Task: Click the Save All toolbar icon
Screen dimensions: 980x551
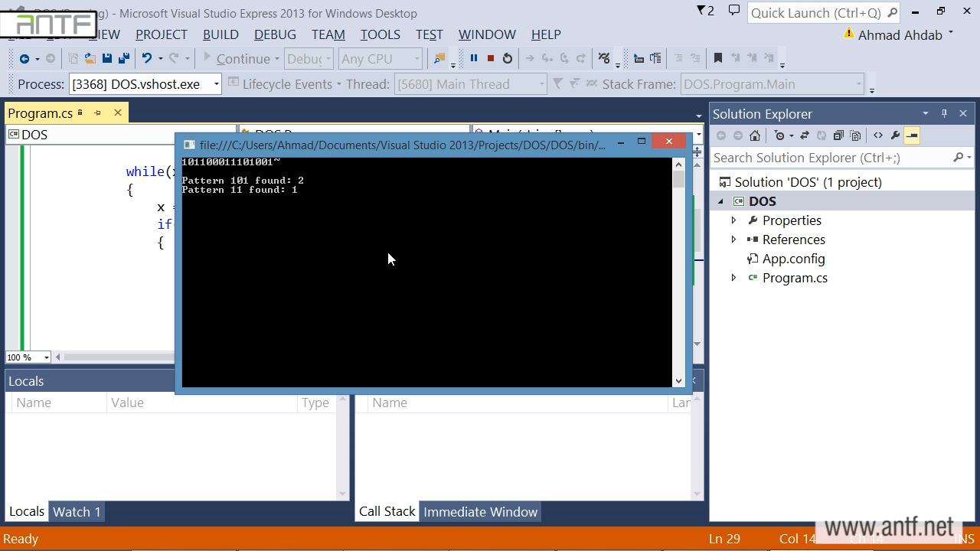Action: click(x=122, y=58)
